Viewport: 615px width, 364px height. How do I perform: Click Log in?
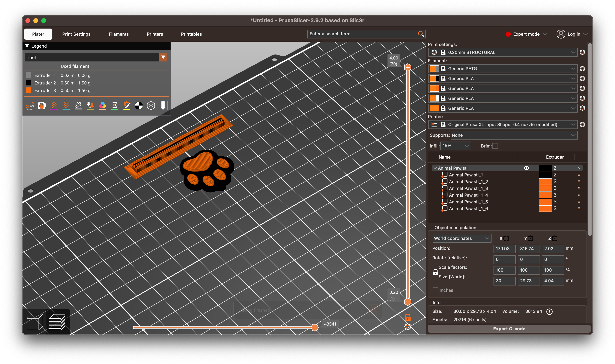click(x=574, y=34)
